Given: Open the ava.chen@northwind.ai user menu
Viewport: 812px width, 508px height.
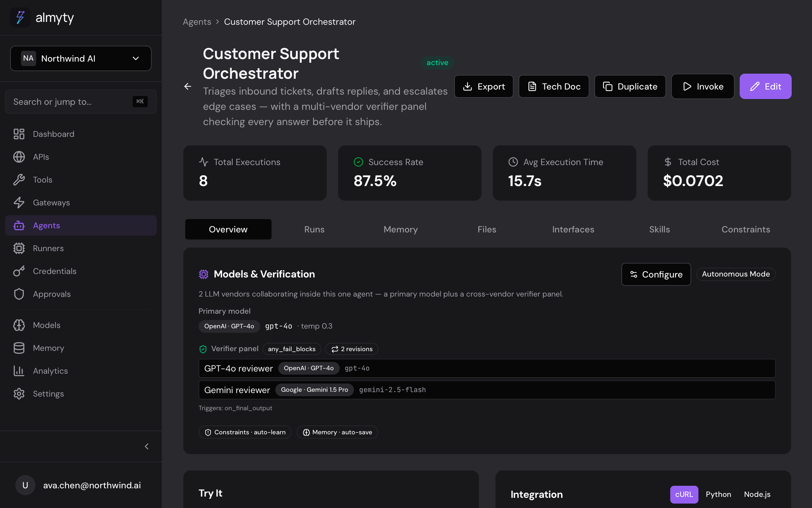Looking at the screenshot, I should 81,485.
